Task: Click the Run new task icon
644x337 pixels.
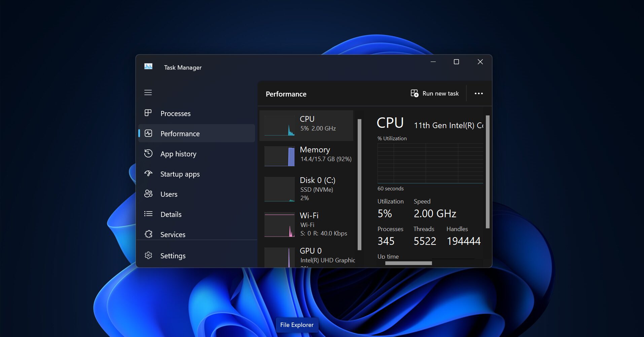Action: pyautogui.click(x=415, y=93)
